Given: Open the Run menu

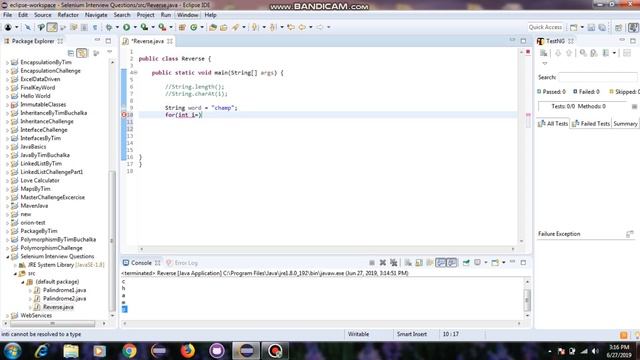Looking at the screenshot, I should (x=165, y=15).
